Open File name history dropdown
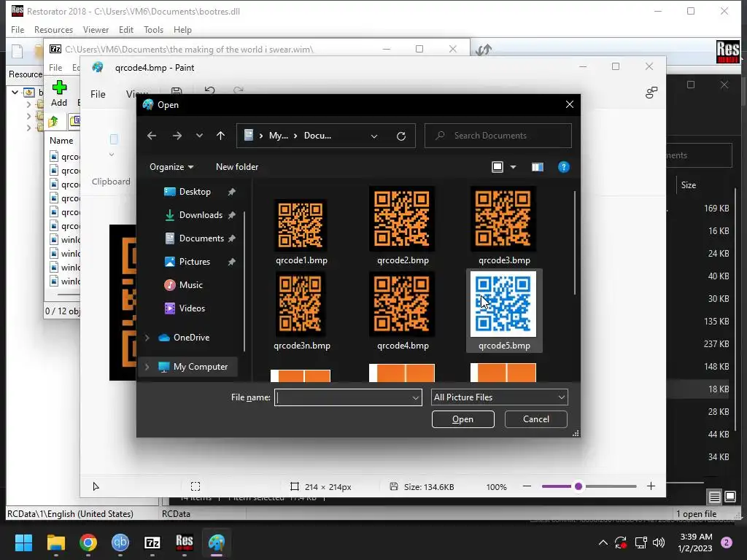The height and width of the screenshot is (560, 747). pos(416,397)
